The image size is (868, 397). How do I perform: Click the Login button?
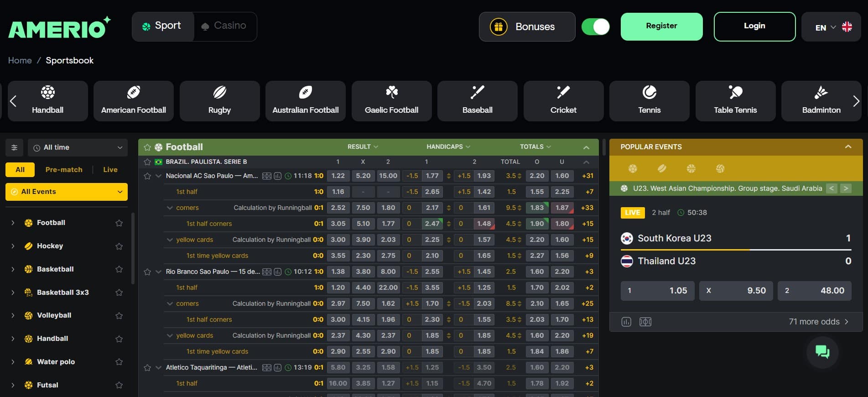point(754,26)
